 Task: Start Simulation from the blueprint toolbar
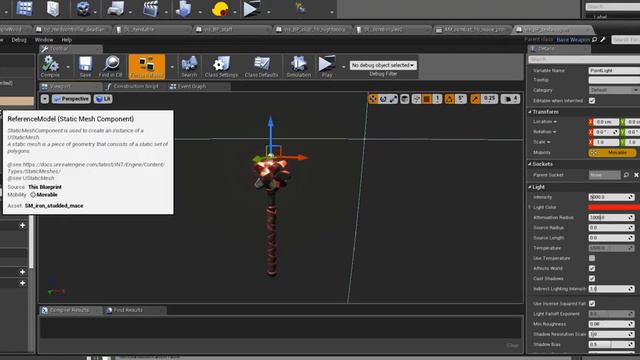(x=298, y=67)
